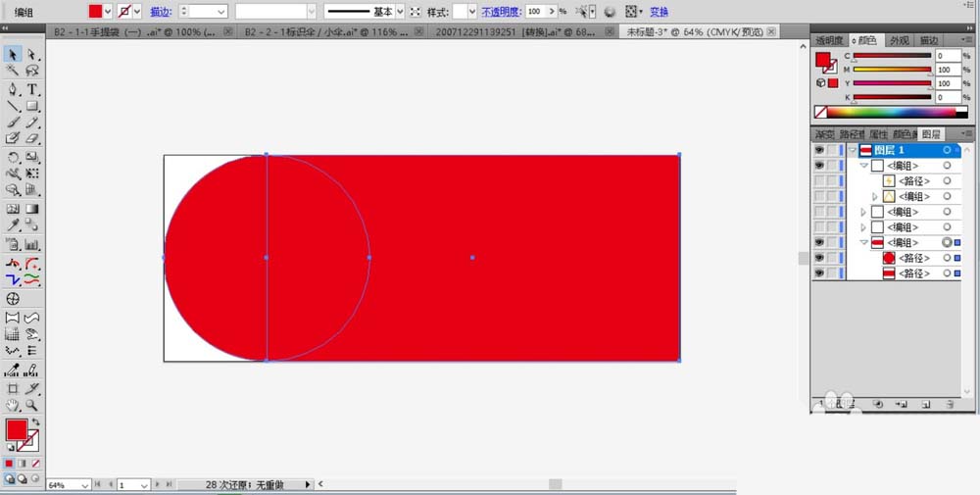Select the Pencil tool
980x495 pixels.
click(32, 123)
